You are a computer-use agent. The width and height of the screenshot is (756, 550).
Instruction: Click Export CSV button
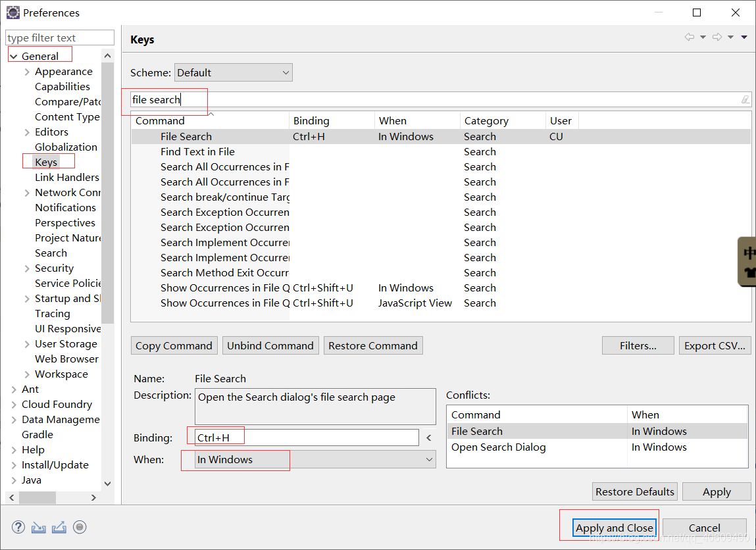715,345
